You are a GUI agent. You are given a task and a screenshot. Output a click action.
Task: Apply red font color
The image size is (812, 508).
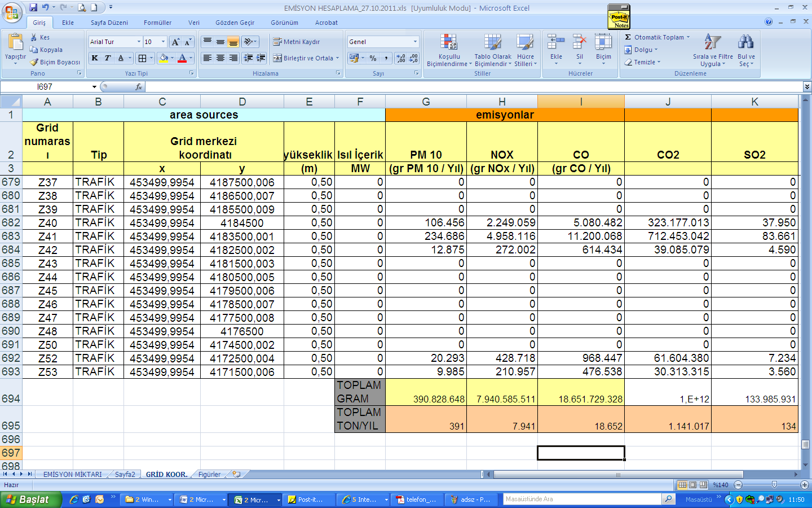click(182, 58)
